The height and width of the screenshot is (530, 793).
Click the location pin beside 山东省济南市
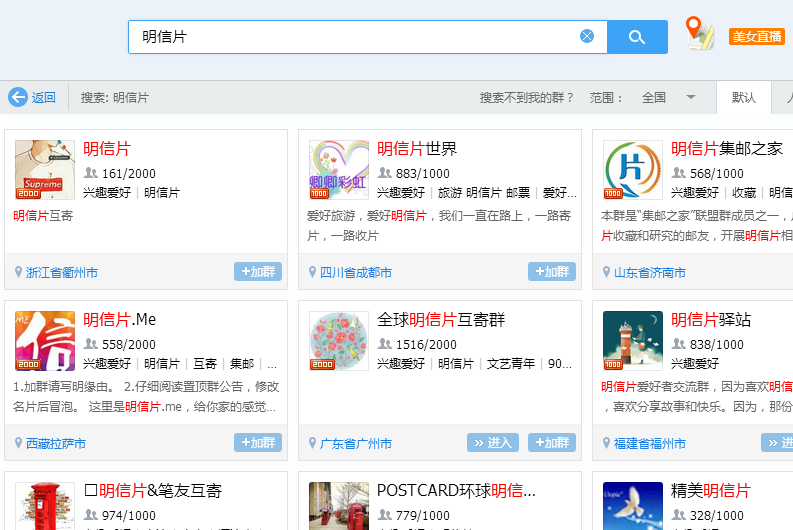pyautogui.click(x=606, y=272)
